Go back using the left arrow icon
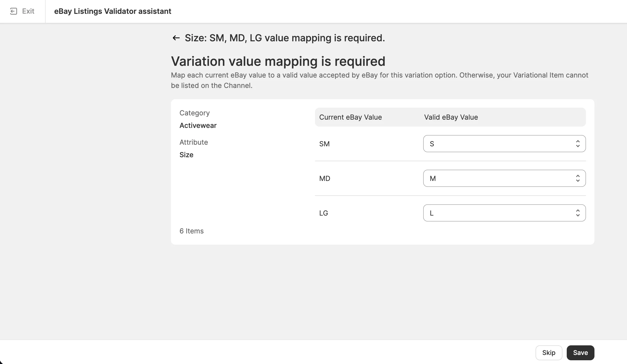627x364 pixels. pyautogui.click(x=176, y=38)
